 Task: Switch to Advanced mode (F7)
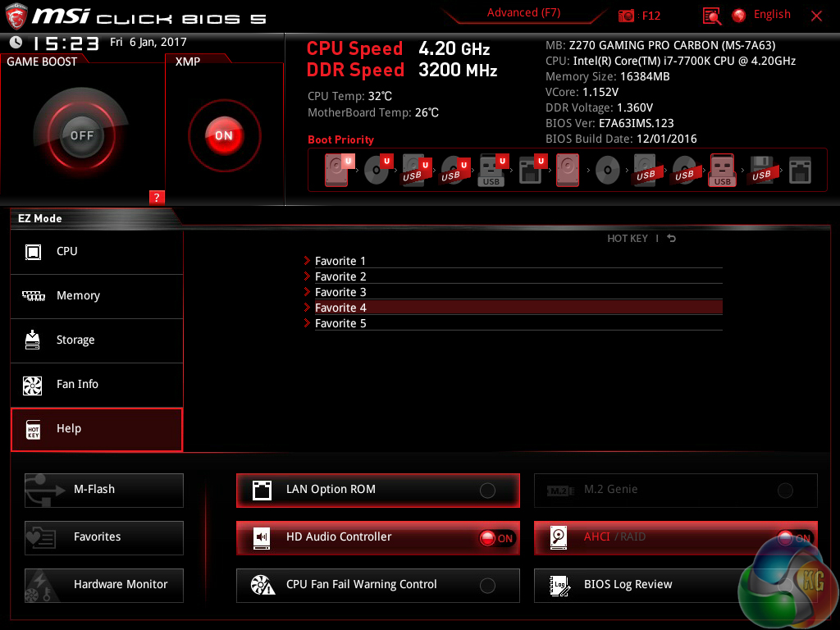coord(523,13)
